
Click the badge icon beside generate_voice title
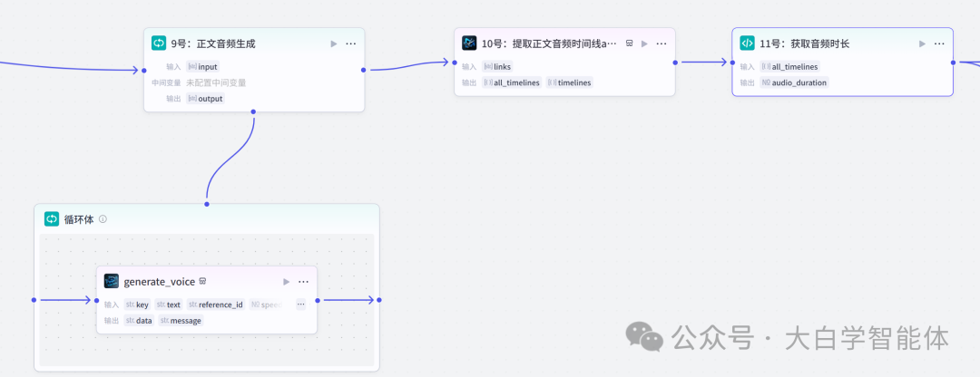[202, 282]
